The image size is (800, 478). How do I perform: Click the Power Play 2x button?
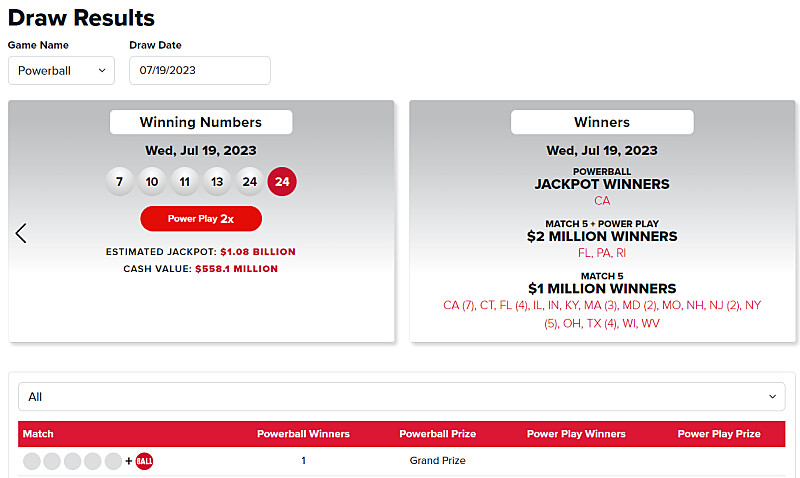[x=201, y=218]
